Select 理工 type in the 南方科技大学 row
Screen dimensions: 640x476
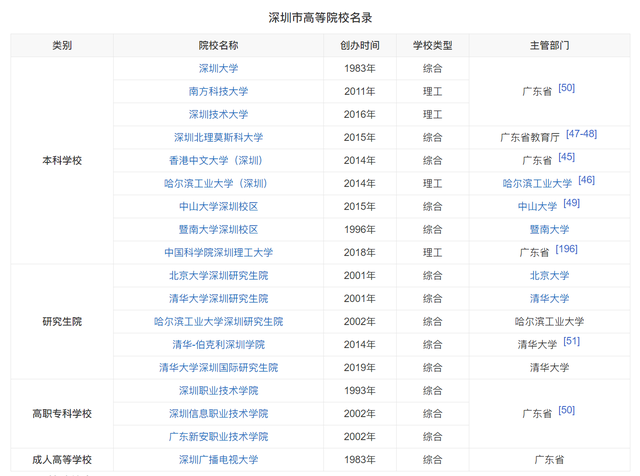click(432, 91)
